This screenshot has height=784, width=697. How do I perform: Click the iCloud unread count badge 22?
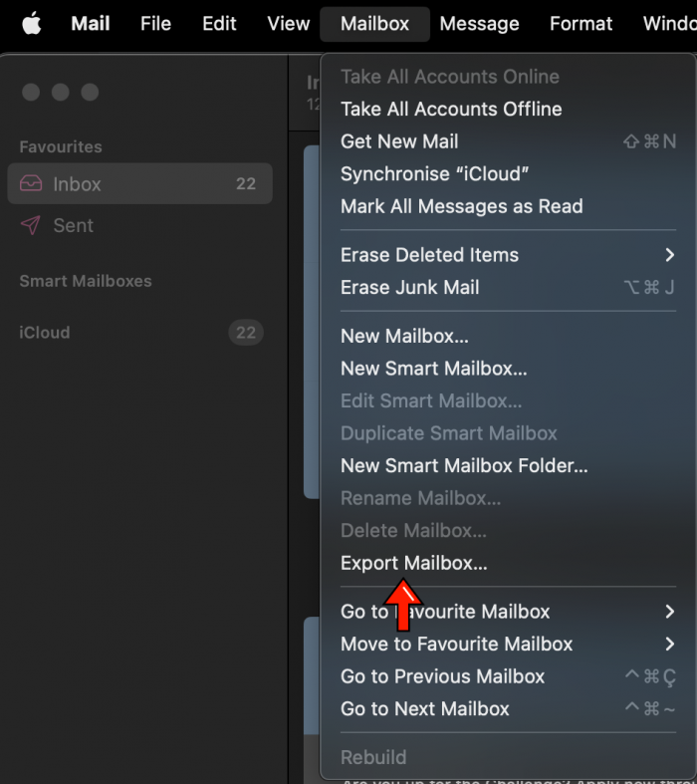click(246, 333)
